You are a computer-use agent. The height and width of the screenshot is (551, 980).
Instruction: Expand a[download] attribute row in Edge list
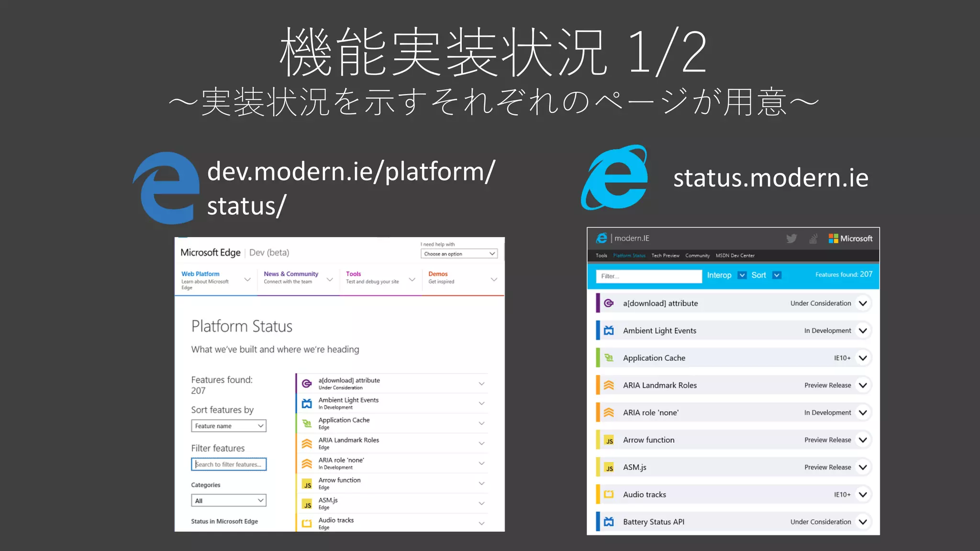[481, 384]
